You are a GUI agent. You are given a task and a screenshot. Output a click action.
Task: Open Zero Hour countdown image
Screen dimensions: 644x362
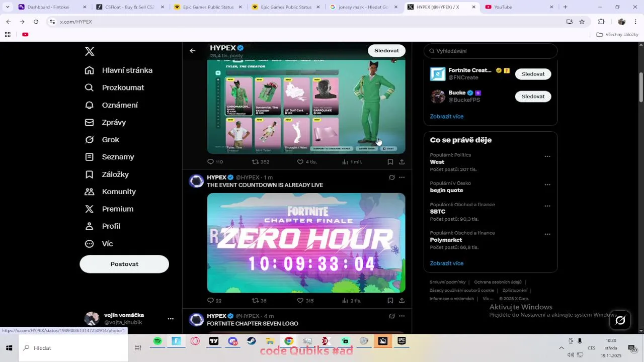click(306, 243)
